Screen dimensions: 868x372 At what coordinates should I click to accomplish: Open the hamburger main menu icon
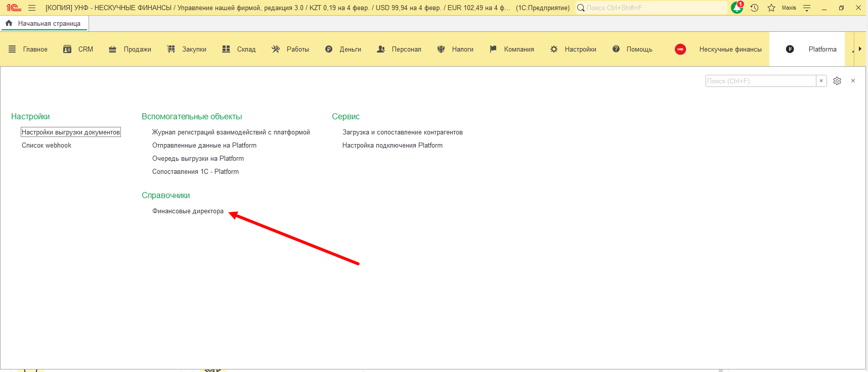[32, 8]
